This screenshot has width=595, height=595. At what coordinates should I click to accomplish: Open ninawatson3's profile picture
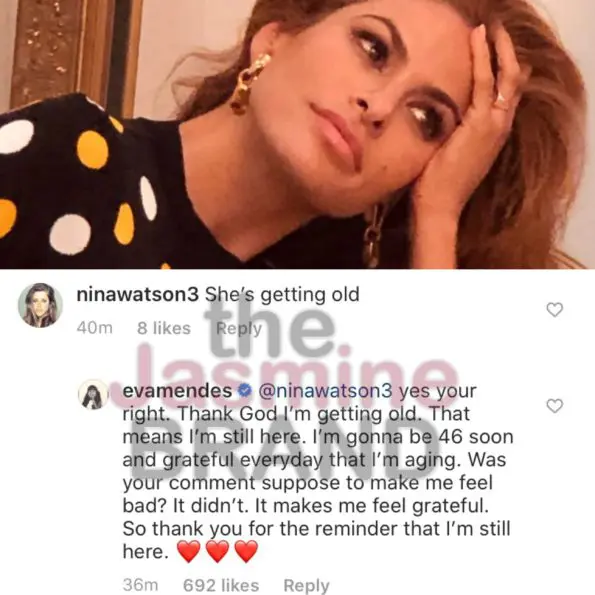point(40,305)
